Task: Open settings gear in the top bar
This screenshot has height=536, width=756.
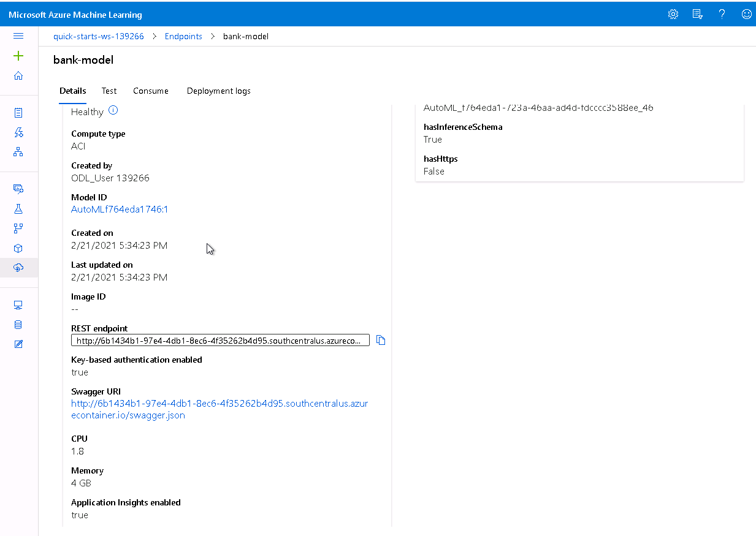Action: [673, 13]
